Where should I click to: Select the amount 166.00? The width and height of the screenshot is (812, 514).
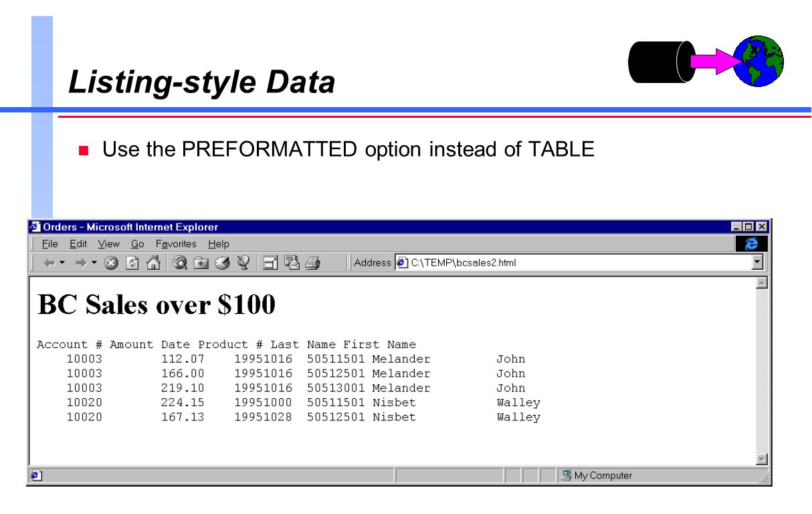pyautogui.click(x=183, y=373)
